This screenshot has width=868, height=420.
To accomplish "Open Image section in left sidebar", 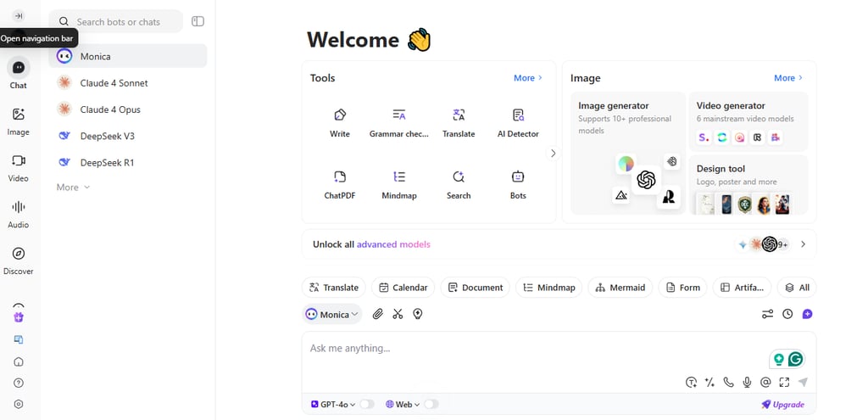I will (x=19, y=121).
